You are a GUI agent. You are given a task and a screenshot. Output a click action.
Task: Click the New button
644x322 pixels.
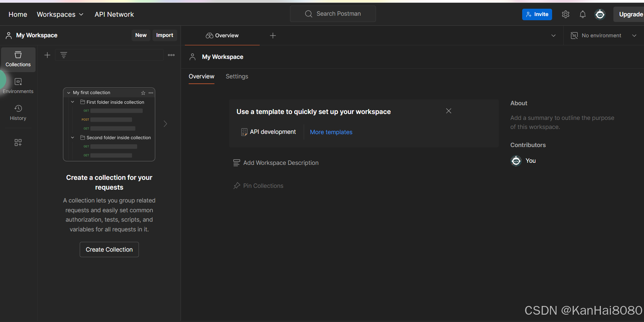point(141,35)
